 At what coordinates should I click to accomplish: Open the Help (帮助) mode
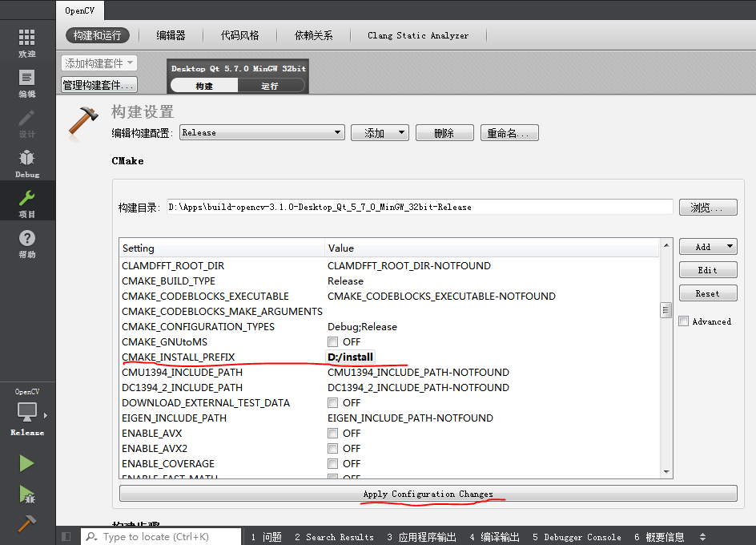tap(27, 244)
